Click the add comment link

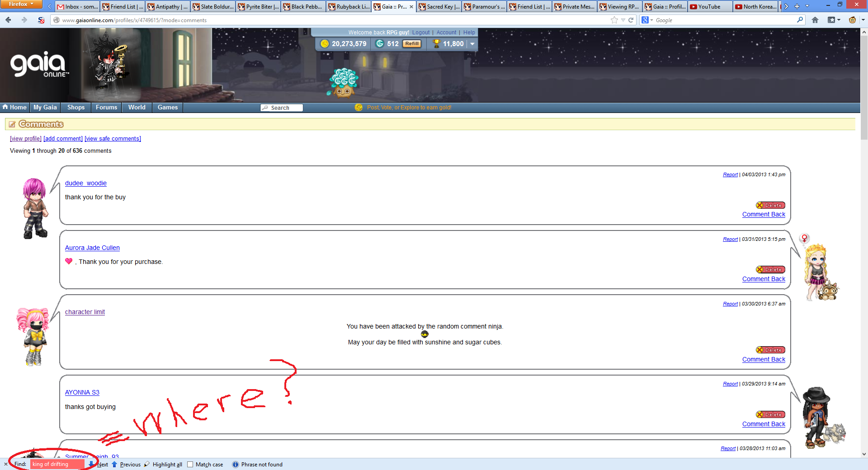click(63, 139)
